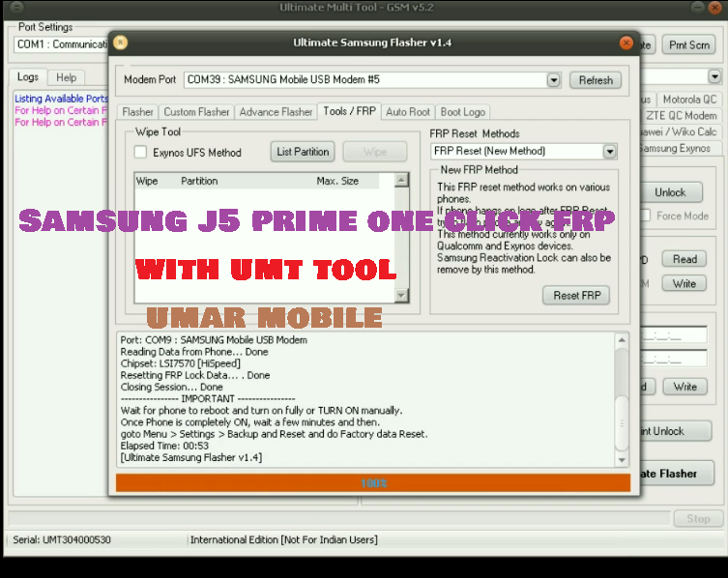Open the Modem Port dropdown arrow
This screenshot has height=578, width=728.
coord(553,80)
